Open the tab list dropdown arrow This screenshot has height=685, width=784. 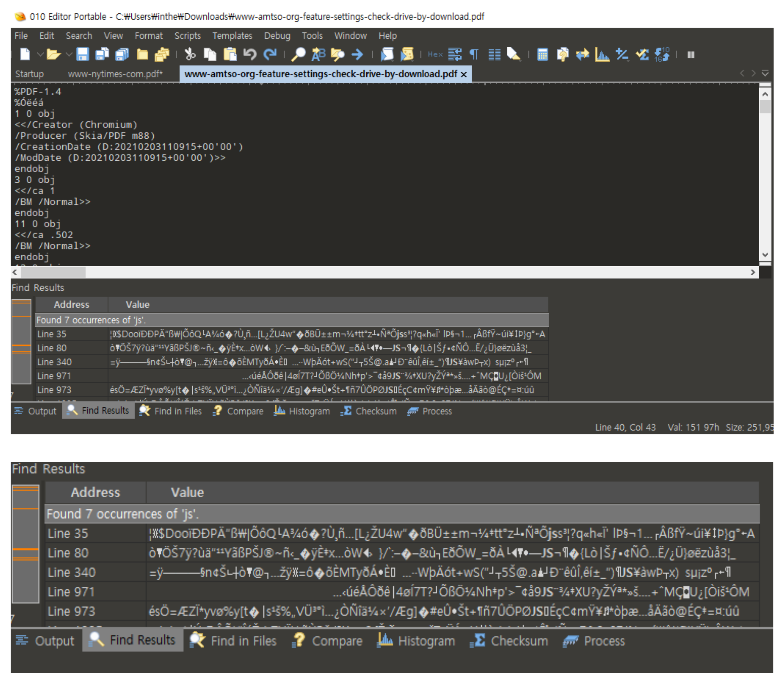pyautogui.click(x=765, y=73)
